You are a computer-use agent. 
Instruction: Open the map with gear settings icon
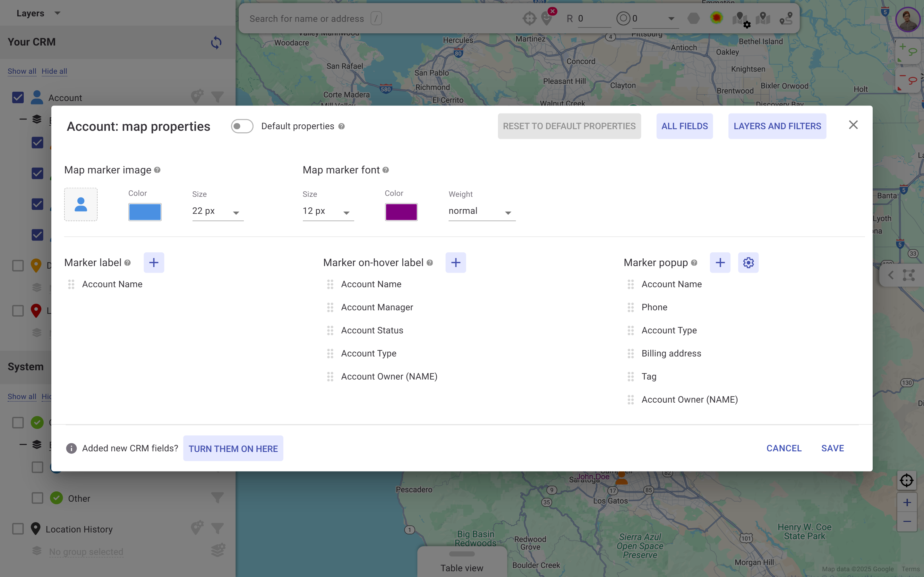click(741, 18)
